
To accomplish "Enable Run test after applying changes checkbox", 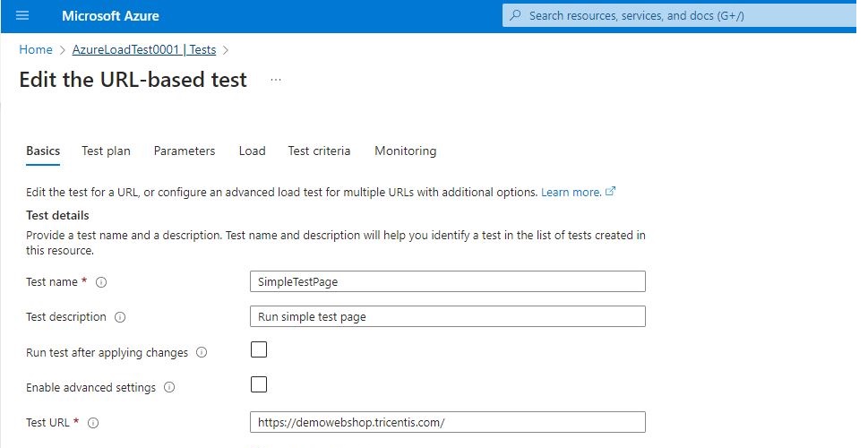I will click(x=259, y=350).
